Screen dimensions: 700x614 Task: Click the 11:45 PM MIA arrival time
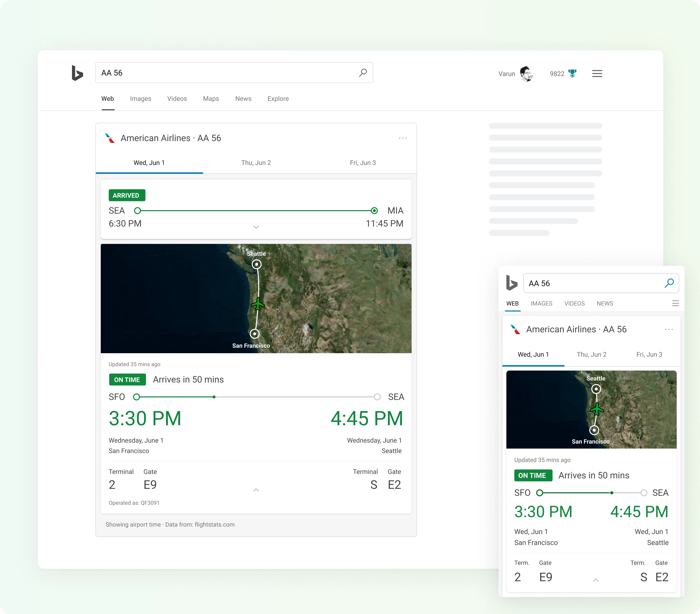point(384,224)
